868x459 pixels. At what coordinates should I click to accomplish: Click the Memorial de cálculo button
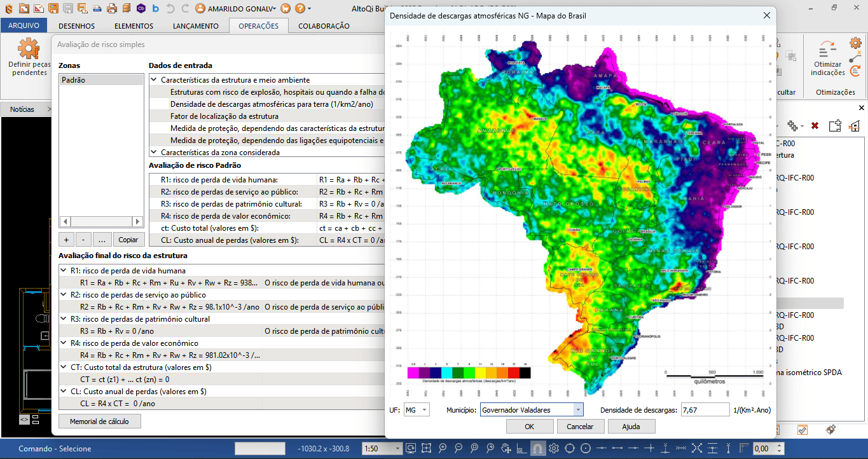99,421
